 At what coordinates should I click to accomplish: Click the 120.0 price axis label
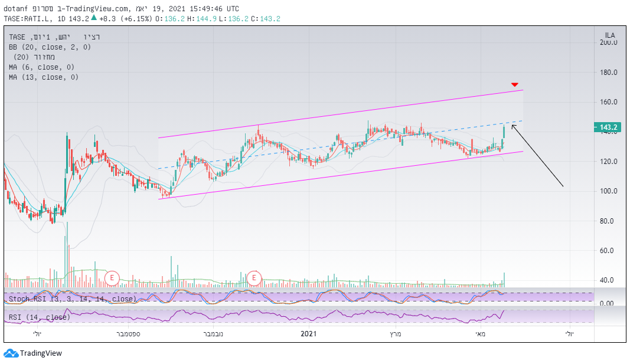pos(609,161)
